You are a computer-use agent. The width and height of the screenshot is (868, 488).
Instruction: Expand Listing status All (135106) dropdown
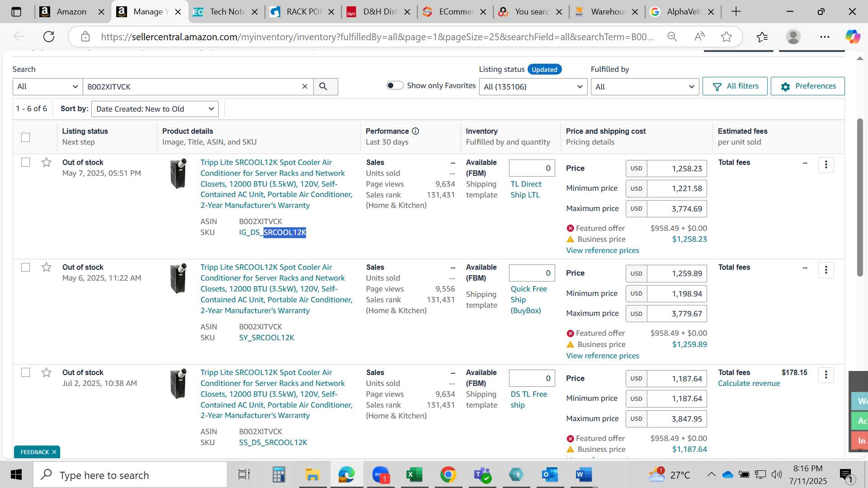[x=533, y=86]
